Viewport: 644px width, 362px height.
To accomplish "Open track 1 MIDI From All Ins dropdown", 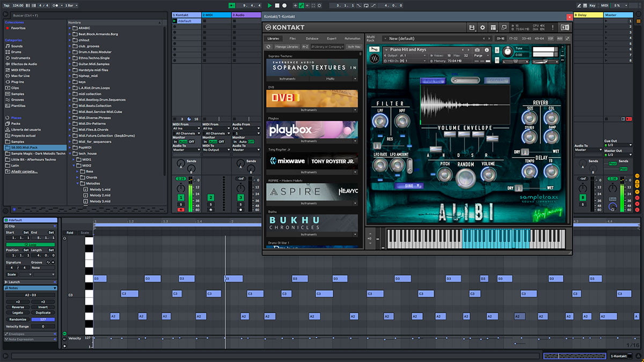I will (186, 129).
